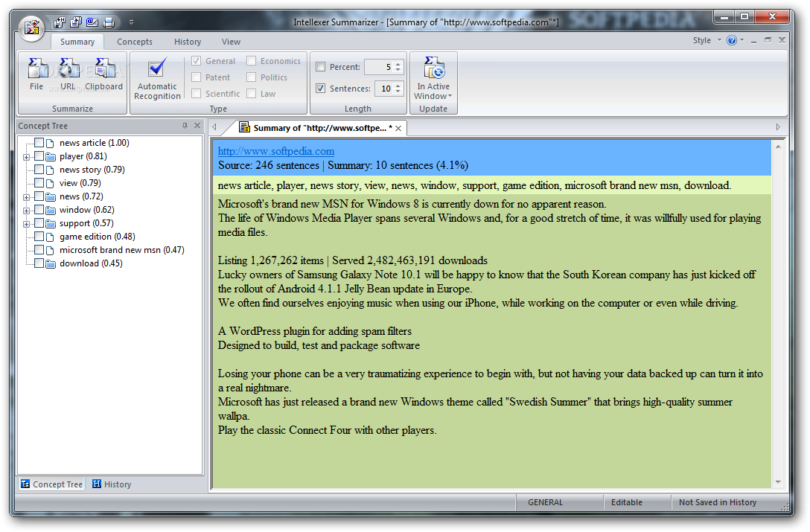Open the http://www.softpedia.com link
The width and height of the screenshot is (810, 532).
[276, 151]
